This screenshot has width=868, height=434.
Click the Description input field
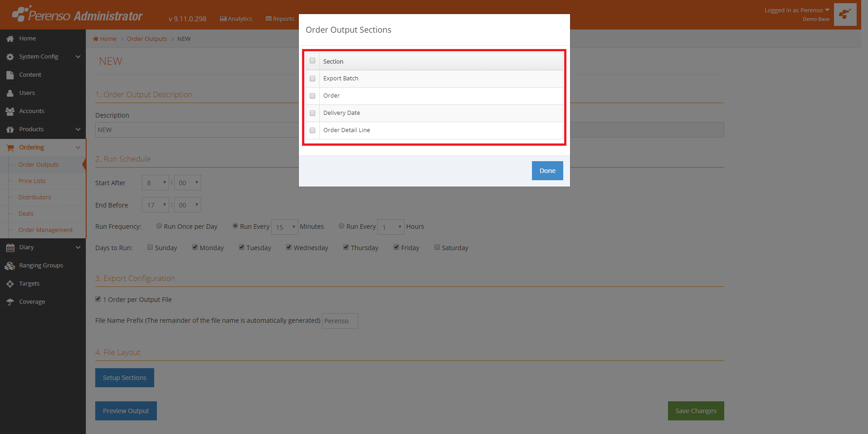pos(410,130)
